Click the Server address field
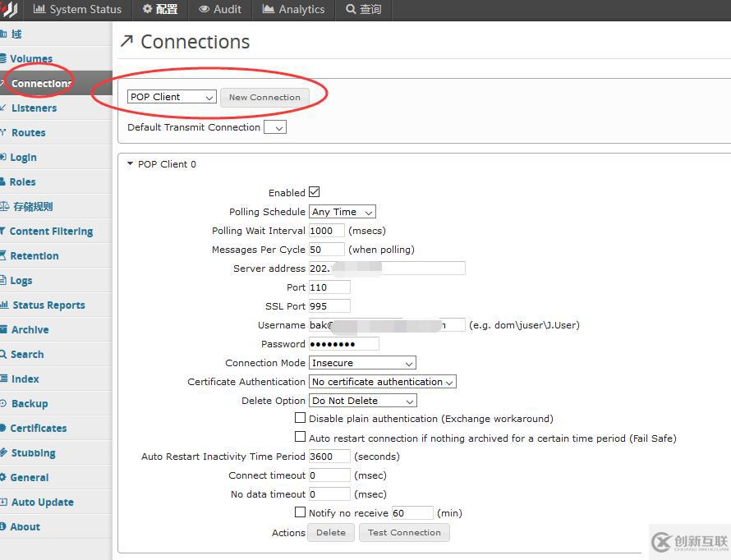The image size is (731, 560). (387, 269)
